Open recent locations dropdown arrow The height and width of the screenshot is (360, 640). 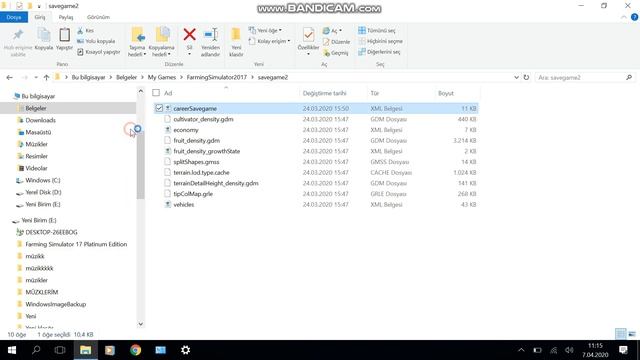tap(36, 78)
